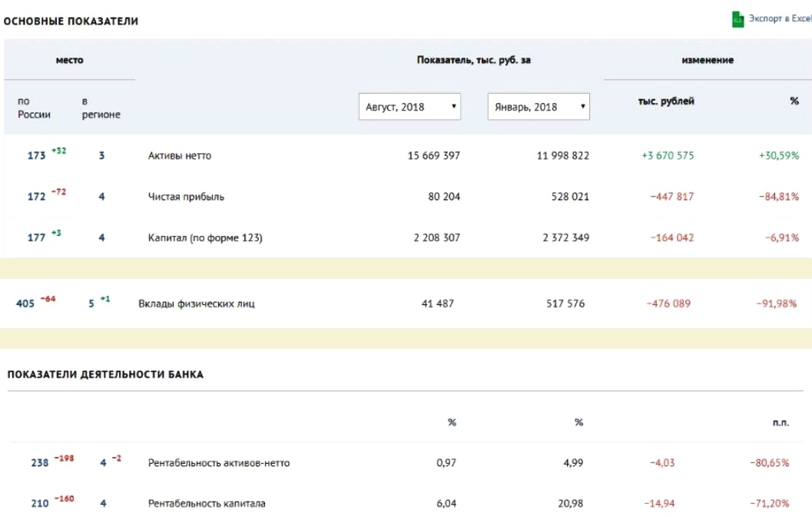The height and width of the screenshot is (517, 812).
Task: Click the change value +3 670 575
Action: pyautogui.click(x=668, y=155)
